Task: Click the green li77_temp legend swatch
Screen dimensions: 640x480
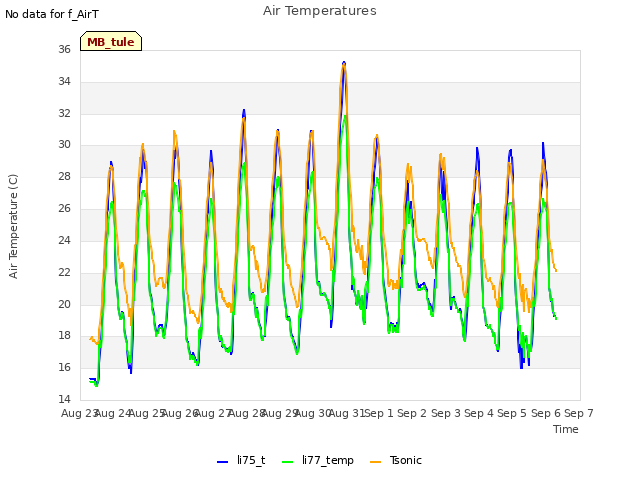Action: [287, 462]
